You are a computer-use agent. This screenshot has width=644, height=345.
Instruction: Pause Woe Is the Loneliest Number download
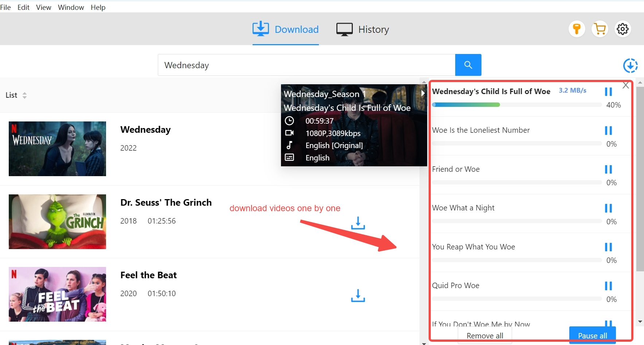608,130
